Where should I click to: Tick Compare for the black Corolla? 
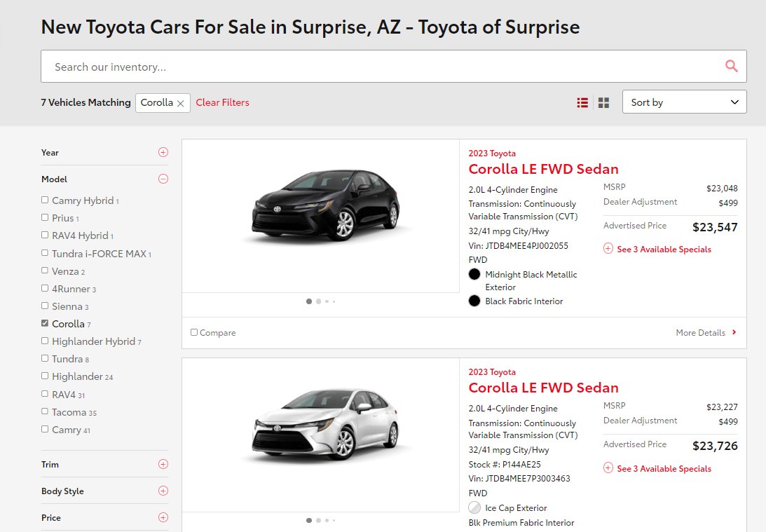194,332
